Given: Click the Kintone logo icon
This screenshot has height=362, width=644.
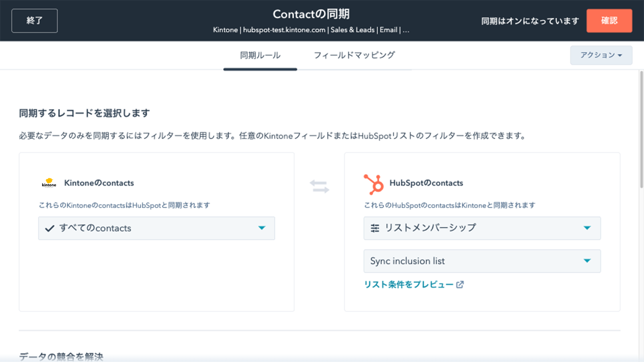Looking at the screenshot, I should point(48,183).
